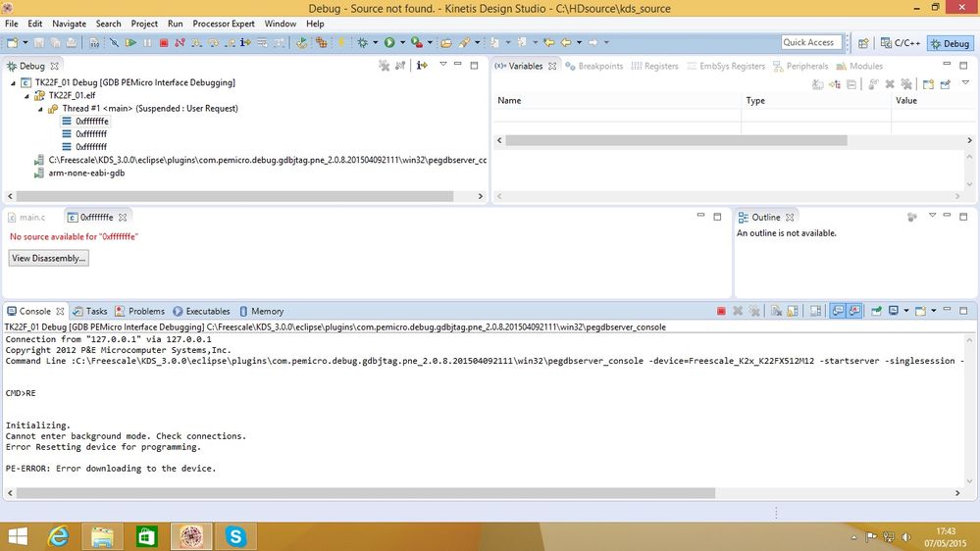This screenshot has width=980, height=551.
Task: Click the binary file toolbar icon
Action: coord(94,42)
